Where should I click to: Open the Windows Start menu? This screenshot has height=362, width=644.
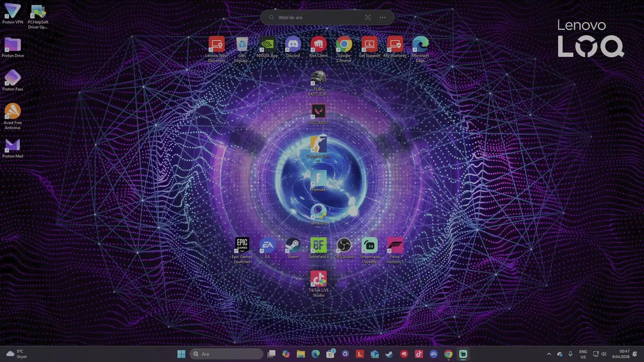click(181, 354)
